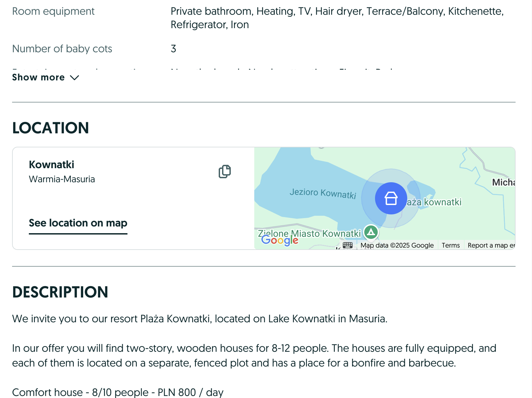Click the Jezioro Kownatki lake label

coord(323,193)
